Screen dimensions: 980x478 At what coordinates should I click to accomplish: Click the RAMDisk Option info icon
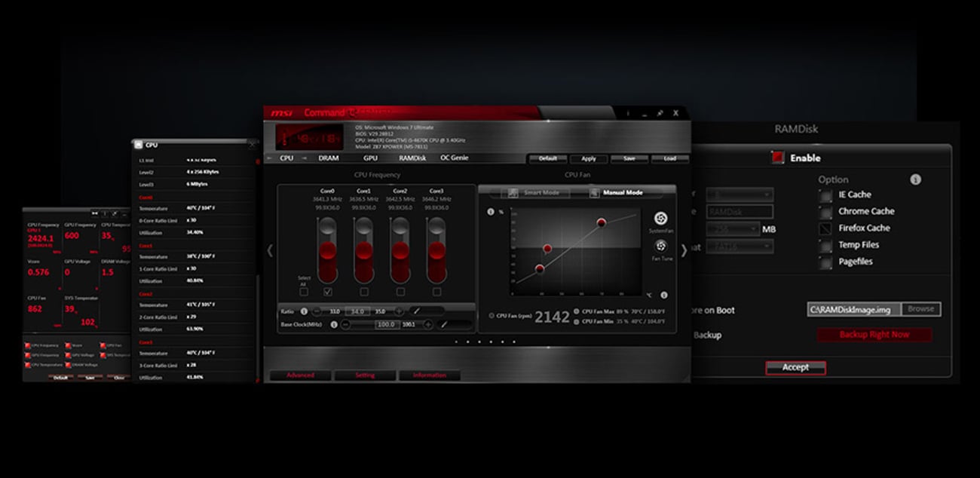tap(915, 179)
